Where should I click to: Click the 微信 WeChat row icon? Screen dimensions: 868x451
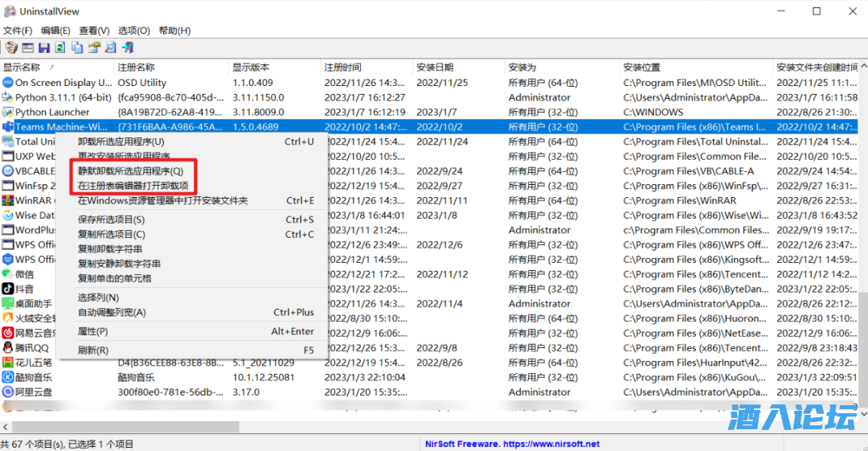point(8,274)
